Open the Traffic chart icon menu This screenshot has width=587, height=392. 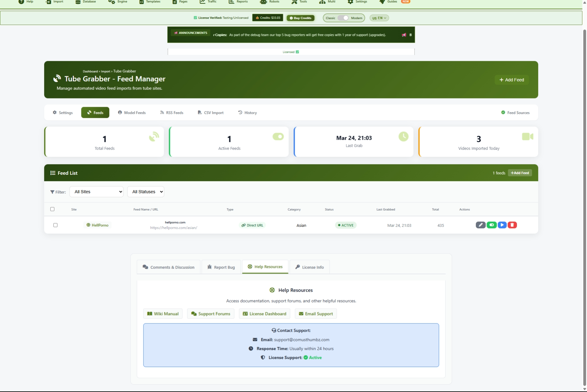pyautogui.click(x=202, y=2)
